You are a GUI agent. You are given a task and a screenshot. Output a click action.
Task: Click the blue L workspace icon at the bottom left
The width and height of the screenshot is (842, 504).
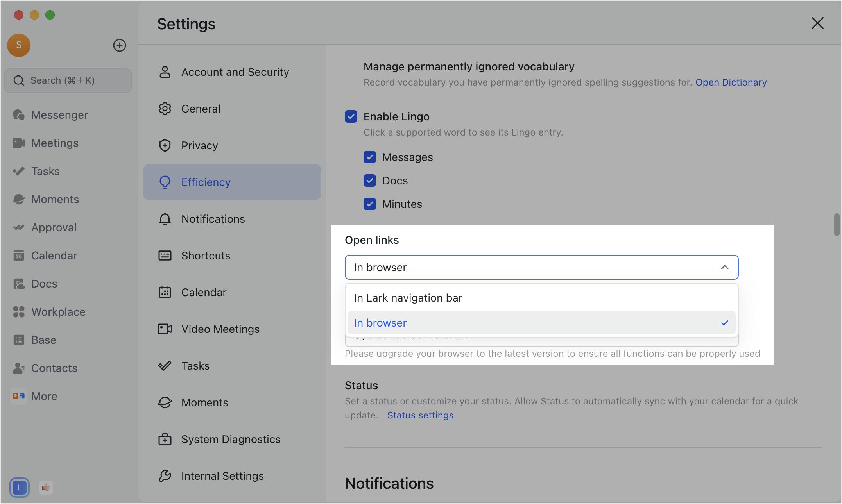point(19,487)
